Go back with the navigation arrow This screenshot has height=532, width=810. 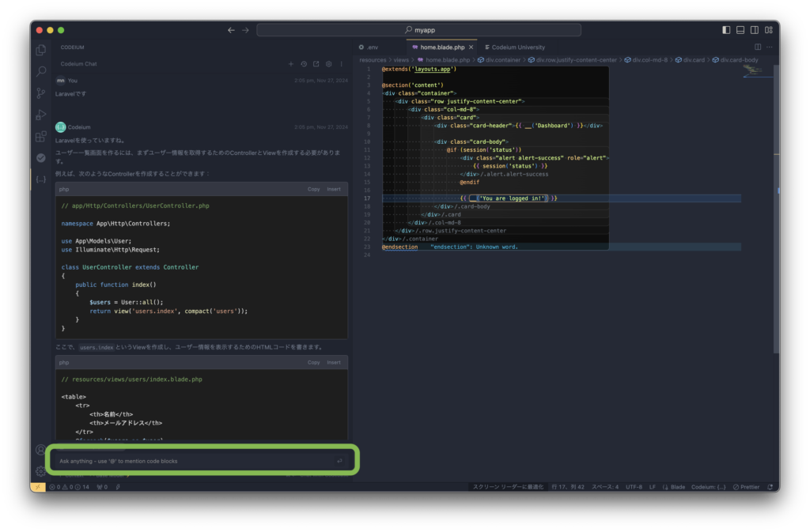coord(231,30)
